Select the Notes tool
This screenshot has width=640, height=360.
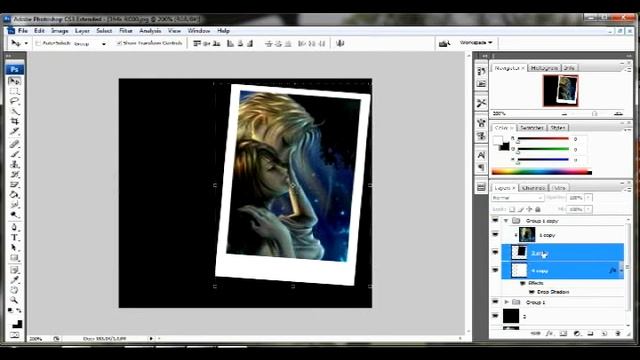click(14, 270)
